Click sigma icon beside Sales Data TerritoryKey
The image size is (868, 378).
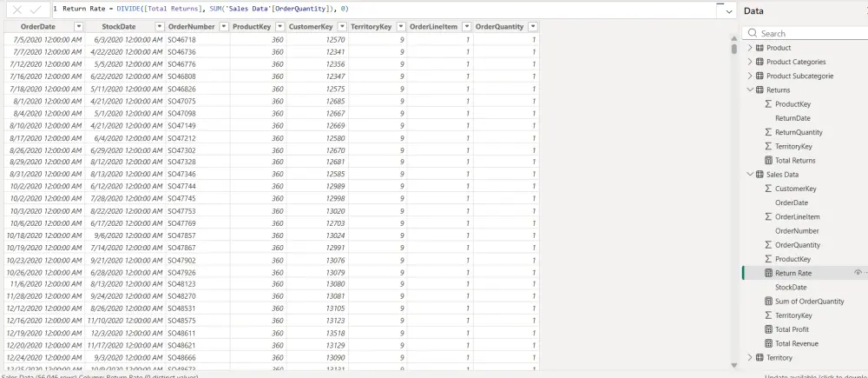point(768,315)
